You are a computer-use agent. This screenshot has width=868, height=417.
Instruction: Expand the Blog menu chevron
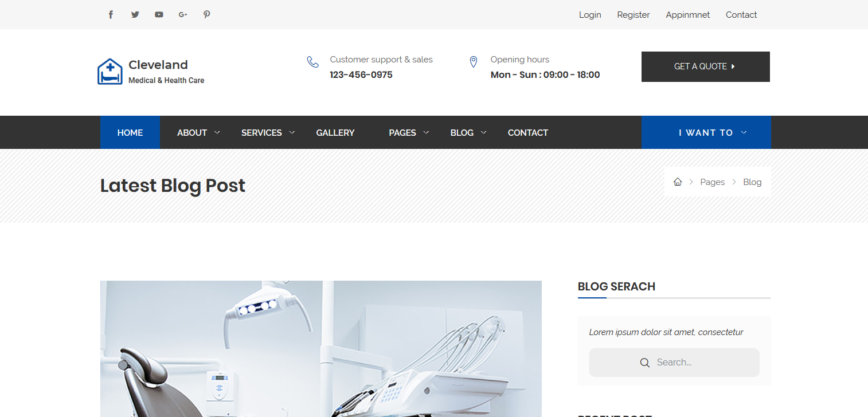click(x=483, y=132)
